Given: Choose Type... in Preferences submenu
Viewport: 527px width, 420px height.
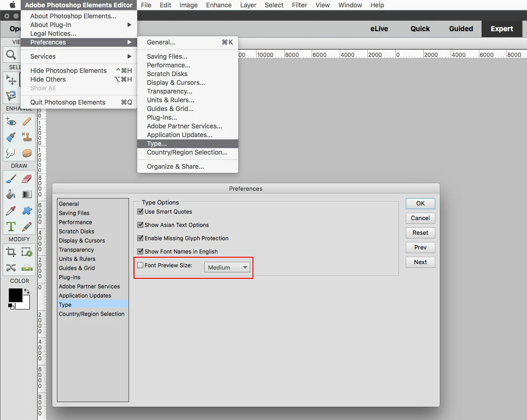Looking at the screenshot, I should coord(188,144).
